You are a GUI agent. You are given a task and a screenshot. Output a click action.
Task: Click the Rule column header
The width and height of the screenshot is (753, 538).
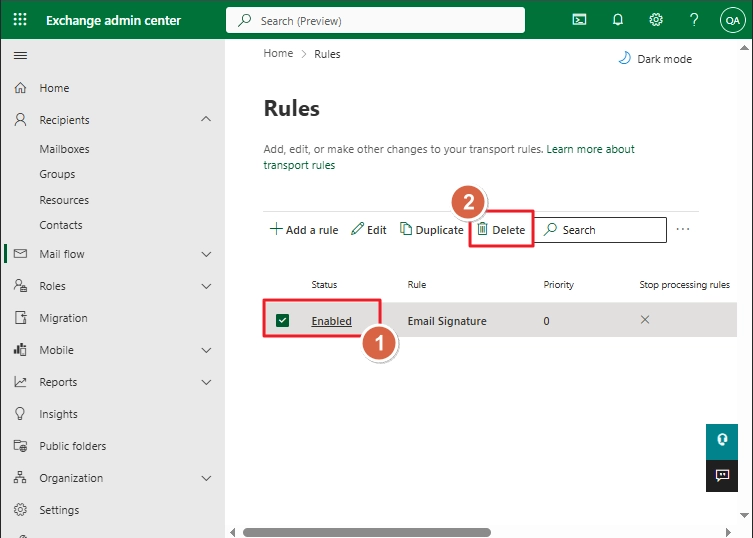[417, 284]
